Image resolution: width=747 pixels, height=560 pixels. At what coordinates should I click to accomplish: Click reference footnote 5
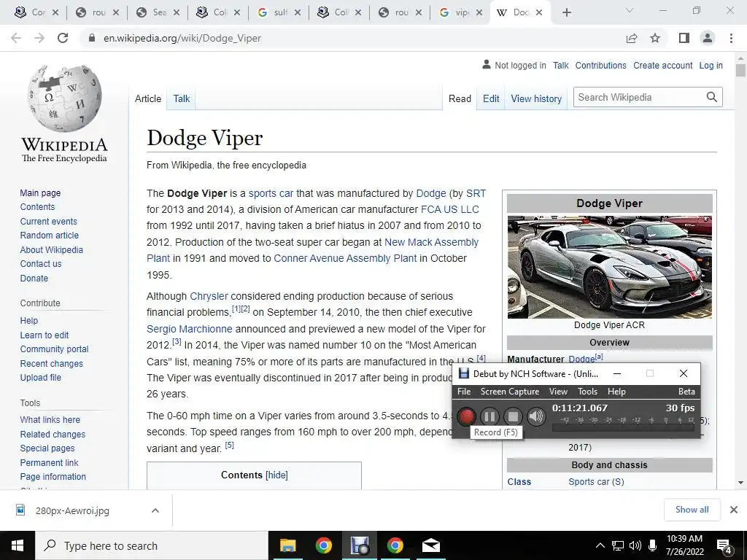(229, 446)
